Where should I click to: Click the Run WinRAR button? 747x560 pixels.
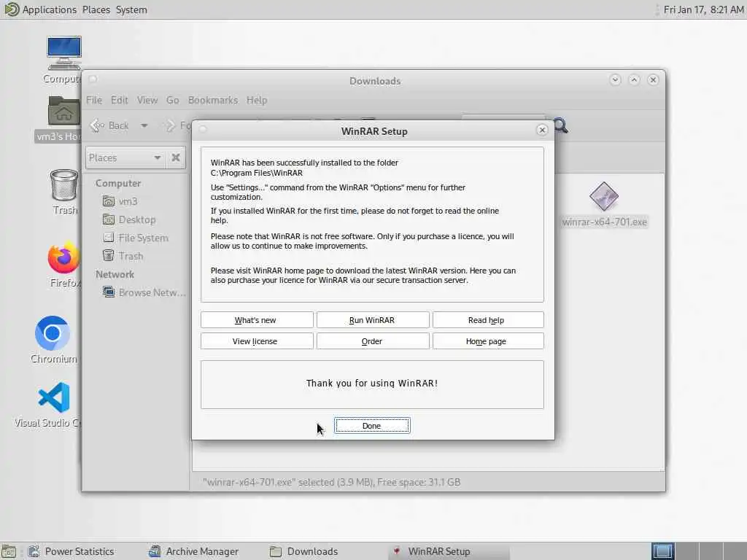click(x=373, y=320)
